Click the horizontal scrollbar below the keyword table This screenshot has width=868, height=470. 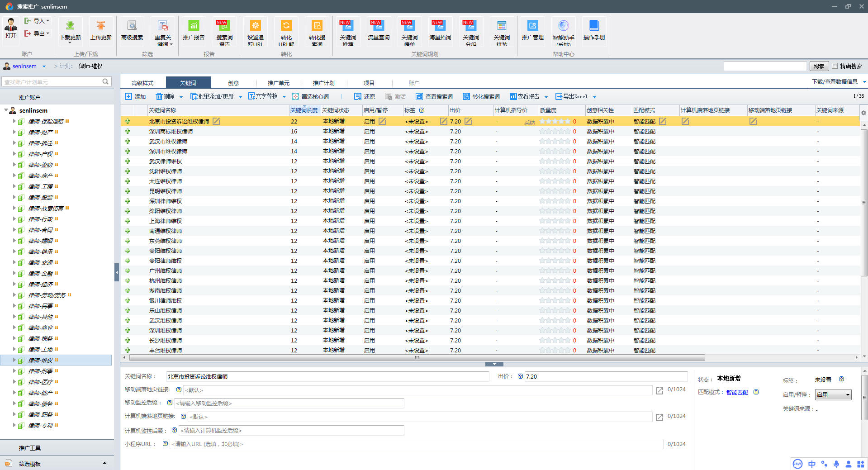416,358
